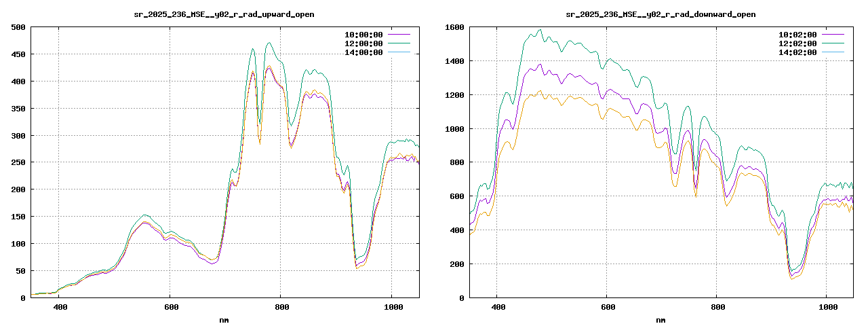
Task: Click the upward_open chart title text
Action: tap(224, 14)
